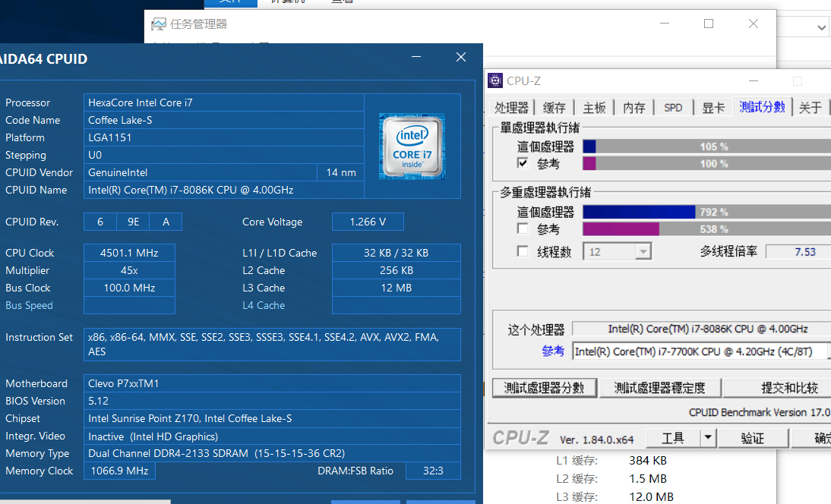This screenshot has width=831, height=504.
Task: Click the DRAM:FSB Ratio value 32:3
Action: 433,471
